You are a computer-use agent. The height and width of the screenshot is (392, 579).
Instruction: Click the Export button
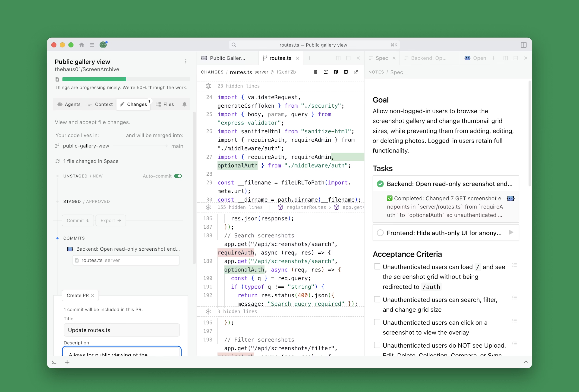click(111, 221)
